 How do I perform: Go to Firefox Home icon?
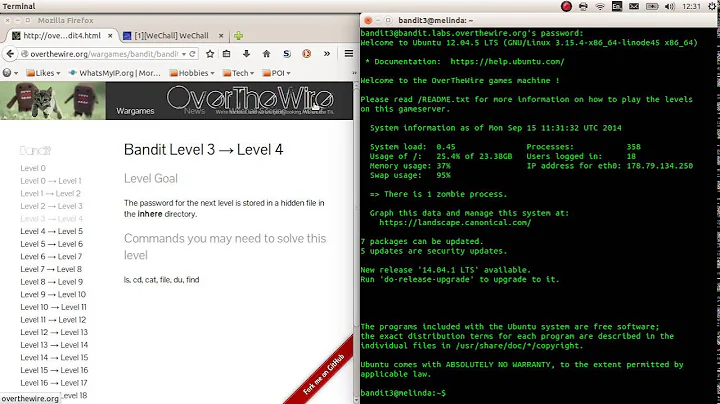point(266,54)
